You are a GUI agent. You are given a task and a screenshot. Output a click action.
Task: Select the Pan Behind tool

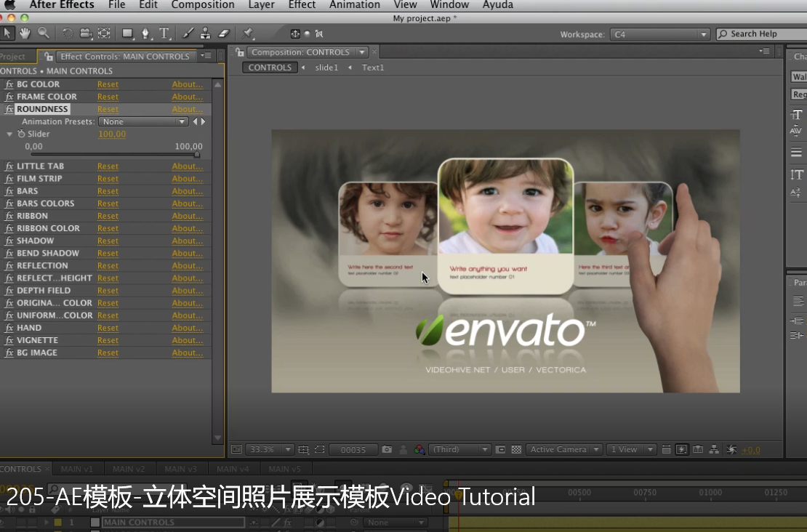coord(104,34)
